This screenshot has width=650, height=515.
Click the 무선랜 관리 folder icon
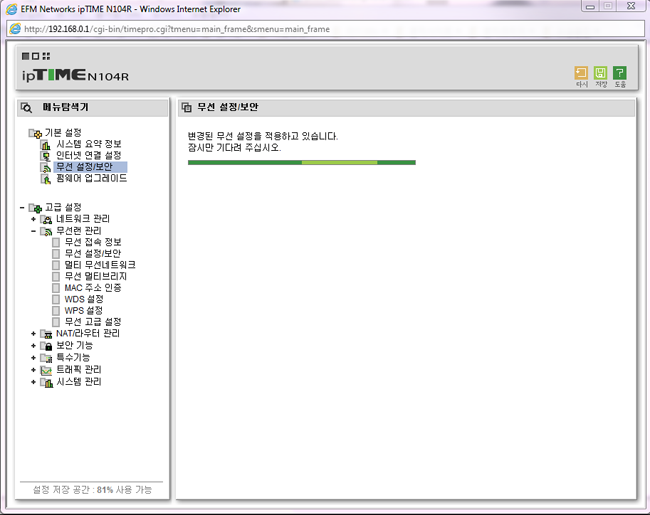tap(46, 231)
